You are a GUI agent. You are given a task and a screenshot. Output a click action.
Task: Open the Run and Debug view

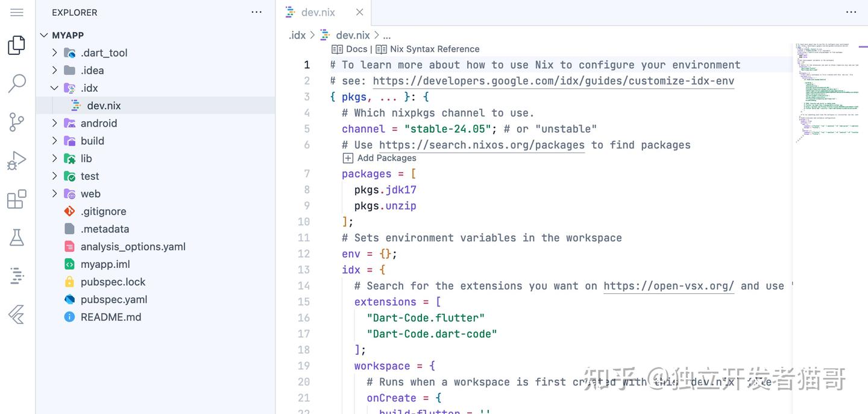coord(17,161)
